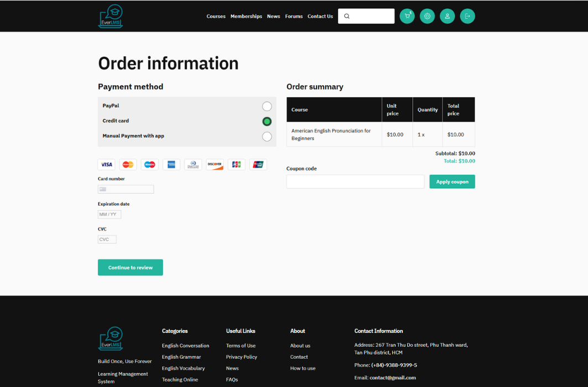Open the shopping cart icon

(407, 16)
